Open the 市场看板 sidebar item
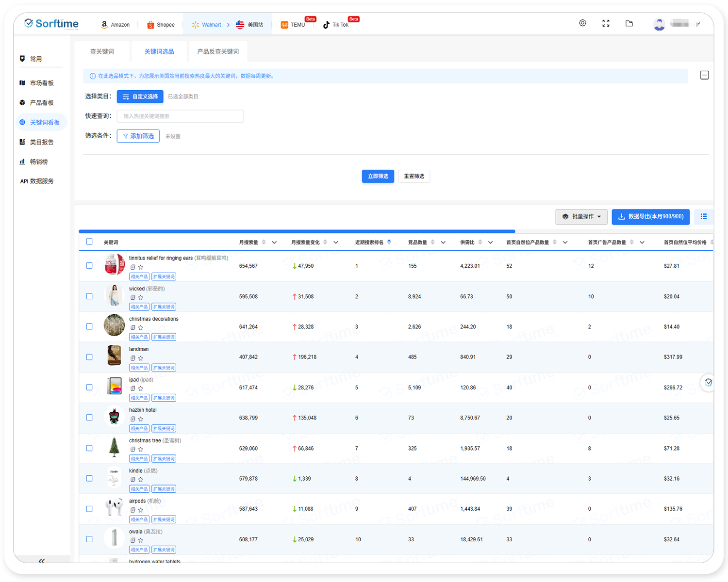 [42, 83]
